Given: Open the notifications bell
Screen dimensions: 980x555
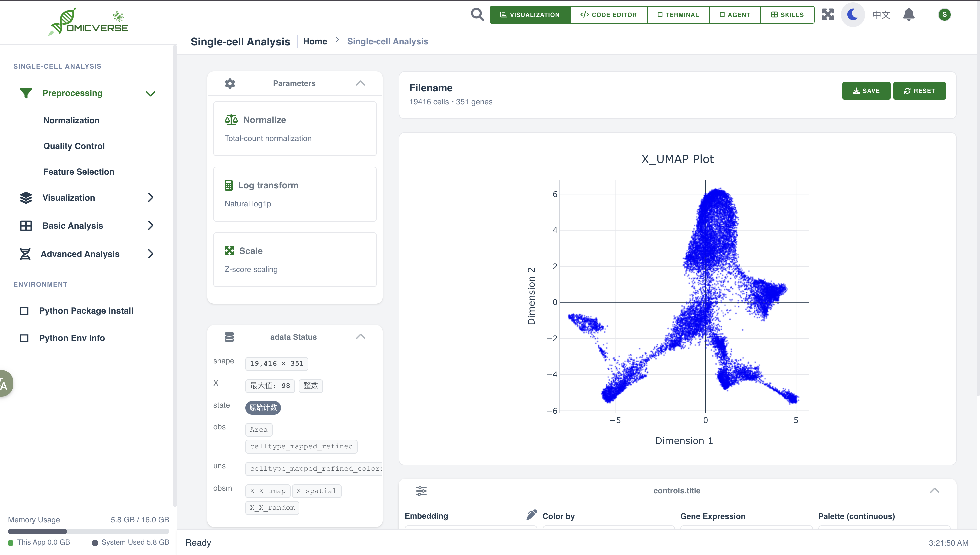Looking at the screenshot, I should [x=909, y=14].
